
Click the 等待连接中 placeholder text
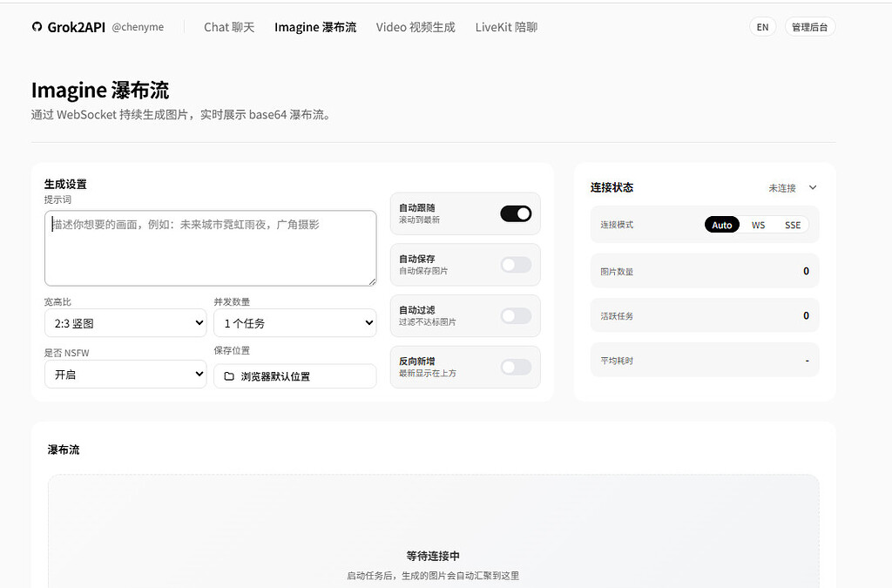coord(433,556)
